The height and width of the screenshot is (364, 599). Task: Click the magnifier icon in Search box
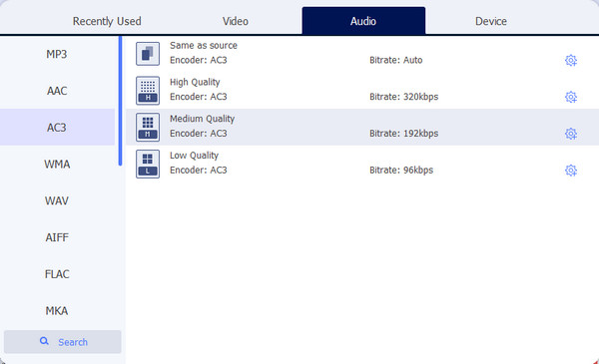(x=44, y=341)
